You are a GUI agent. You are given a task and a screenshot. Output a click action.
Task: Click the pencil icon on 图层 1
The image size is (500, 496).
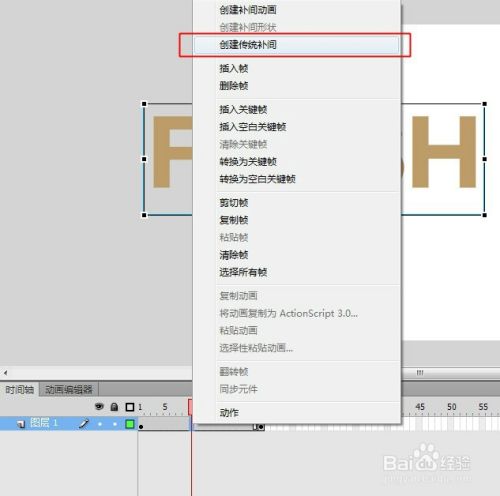coord(84,424)
